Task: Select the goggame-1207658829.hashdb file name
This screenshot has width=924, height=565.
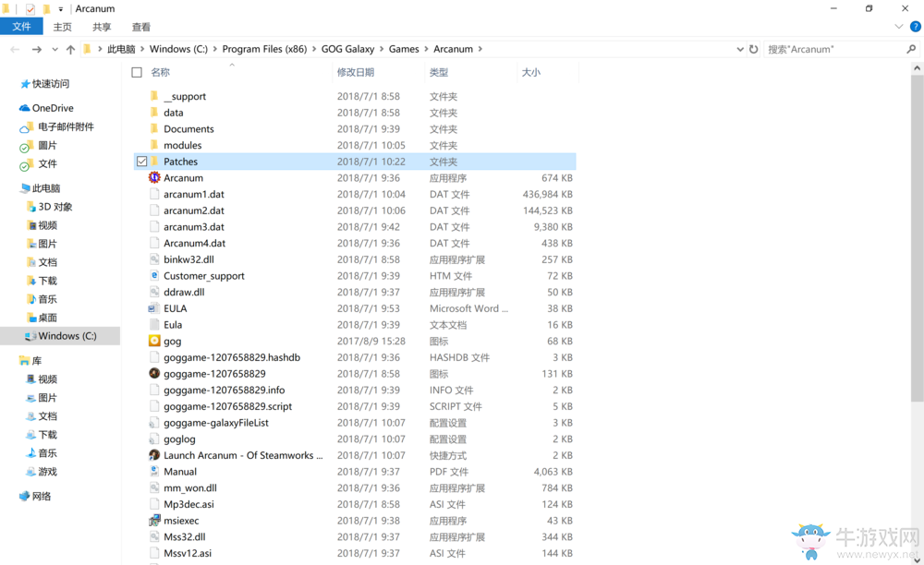Action: (x=232, y=357)
